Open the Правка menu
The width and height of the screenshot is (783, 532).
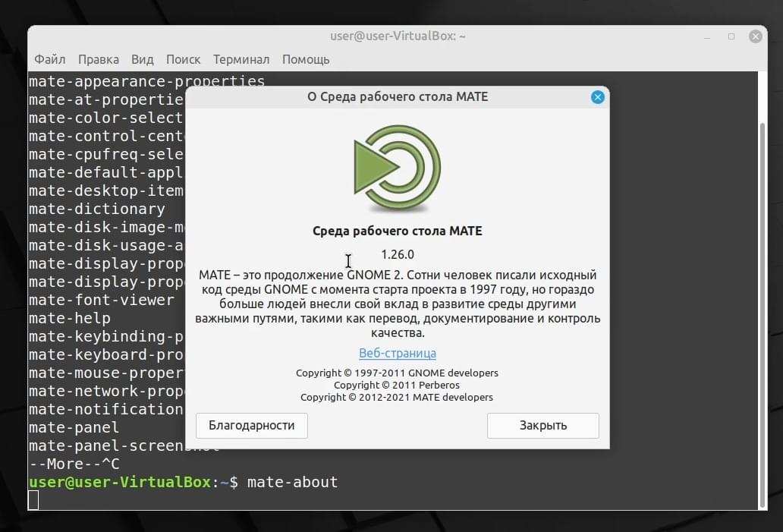click(99, 59)
